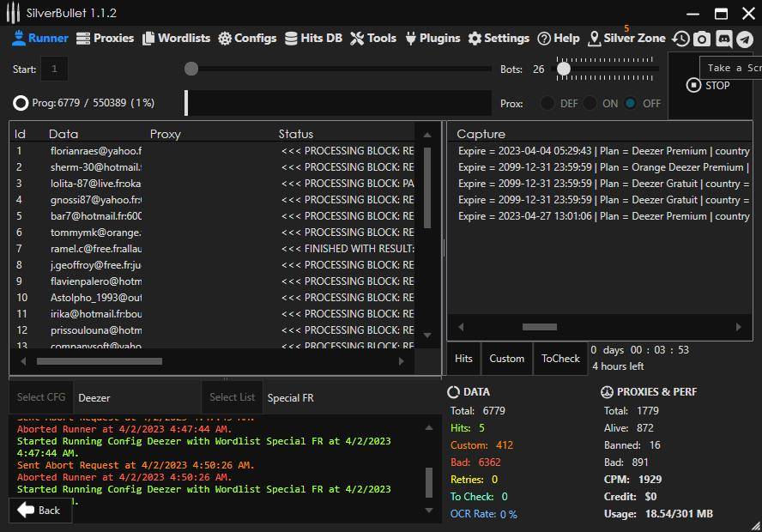Image resolution: width=762 pixels, height=532 pixels.
Task: Open the history clock icon
Action: (x=680, y=39)
